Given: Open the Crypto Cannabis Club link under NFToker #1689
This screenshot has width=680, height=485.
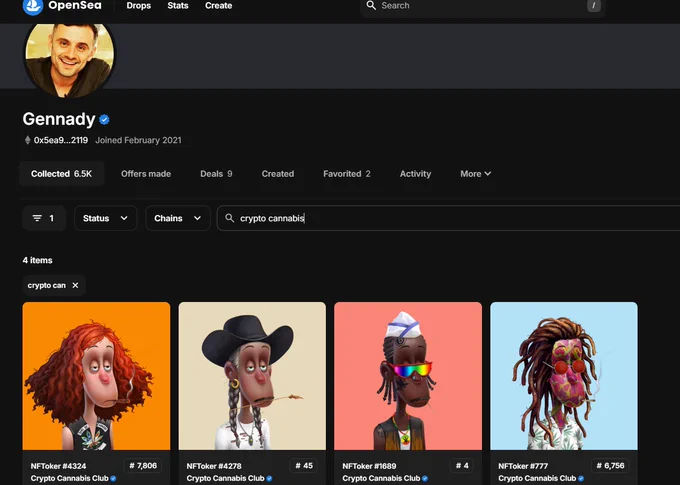Looking at the screenshot, I should [x=381, y=478].
